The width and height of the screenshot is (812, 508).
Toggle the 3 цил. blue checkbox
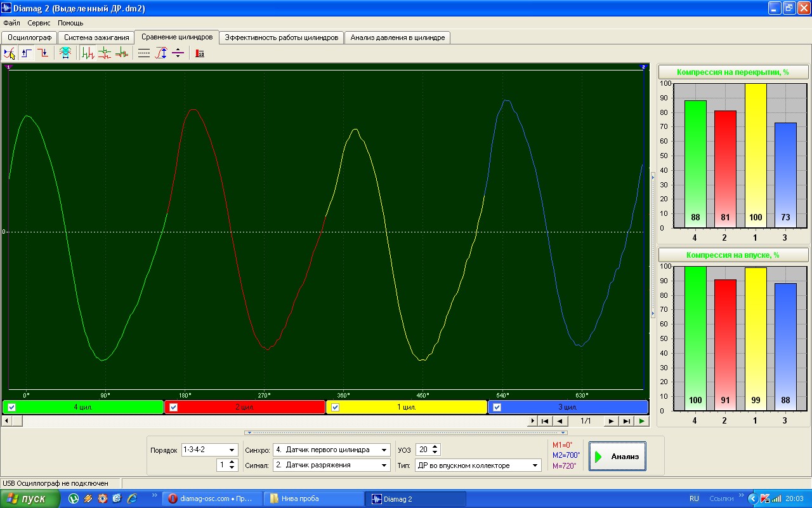coord(497,407)
